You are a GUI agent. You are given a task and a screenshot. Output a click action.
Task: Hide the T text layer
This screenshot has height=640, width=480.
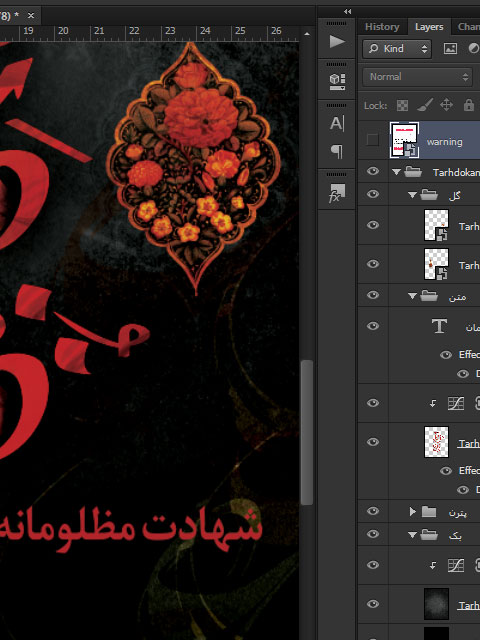coord(373,326)
